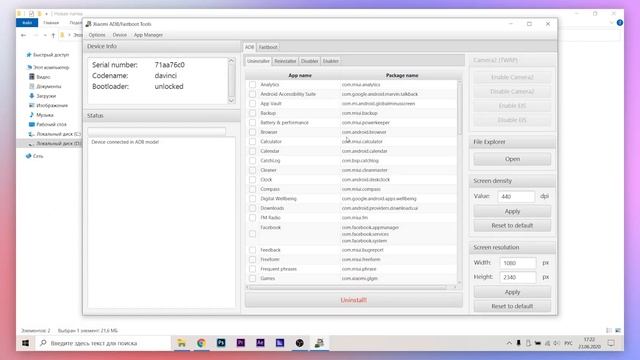640x360 pixels.
Task: Check the Calculator app checkbox
Action: [253, 142]
